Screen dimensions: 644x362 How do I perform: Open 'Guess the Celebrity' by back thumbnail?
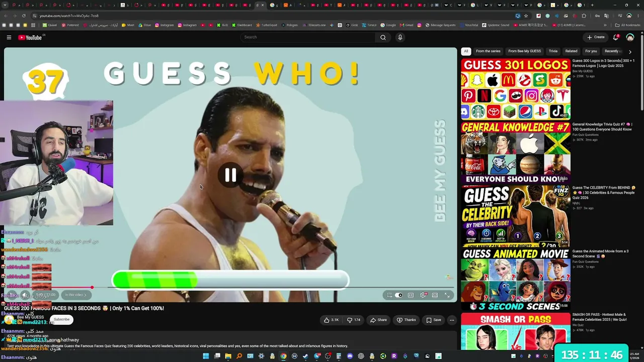(516, 216)
